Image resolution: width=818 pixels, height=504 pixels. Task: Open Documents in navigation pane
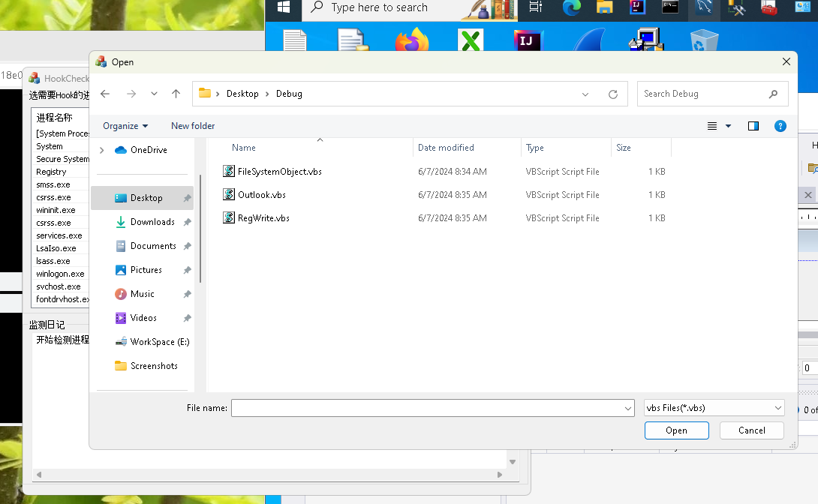pos(153,246)
